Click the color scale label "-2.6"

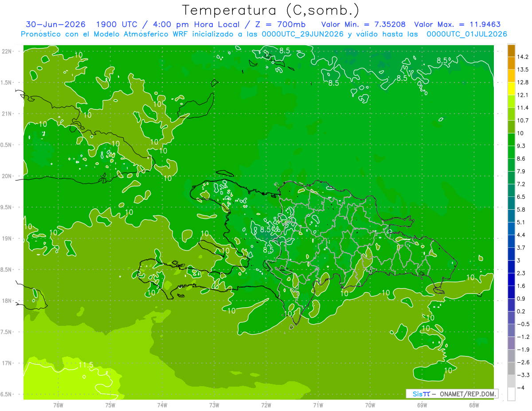pyautogui.click(x=523, y=362)
